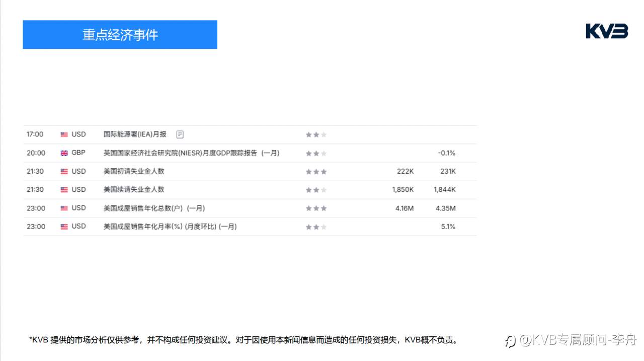Viewport: 644px width, 361px height.
Task: Click the US flag on 23:00 home sales row
Action: pos(63,208)
